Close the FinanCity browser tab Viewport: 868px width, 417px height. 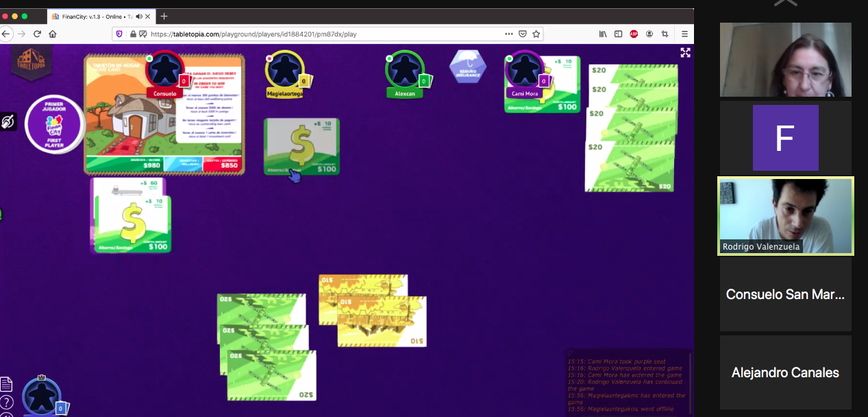(149, 16)
